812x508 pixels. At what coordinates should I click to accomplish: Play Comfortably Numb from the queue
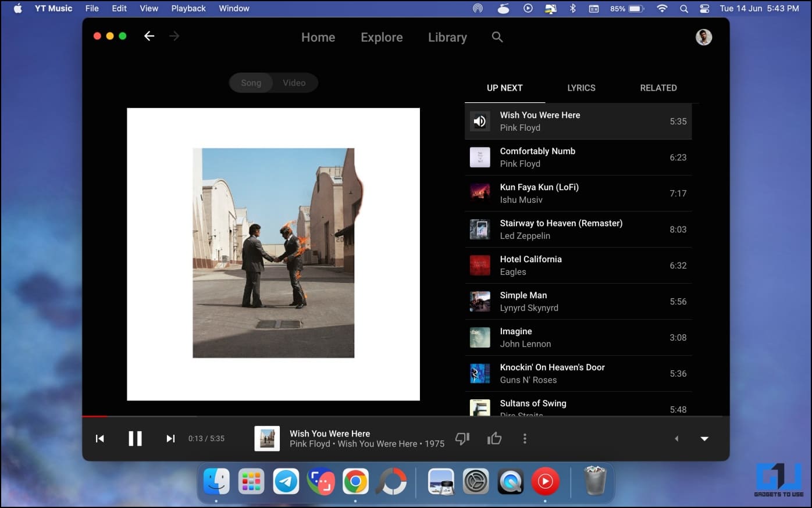(578, 158)
